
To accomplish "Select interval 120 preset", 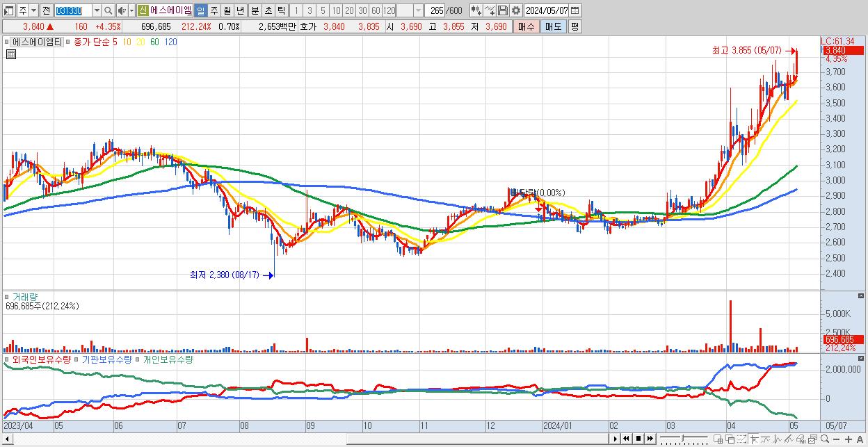I will [389, 10].
